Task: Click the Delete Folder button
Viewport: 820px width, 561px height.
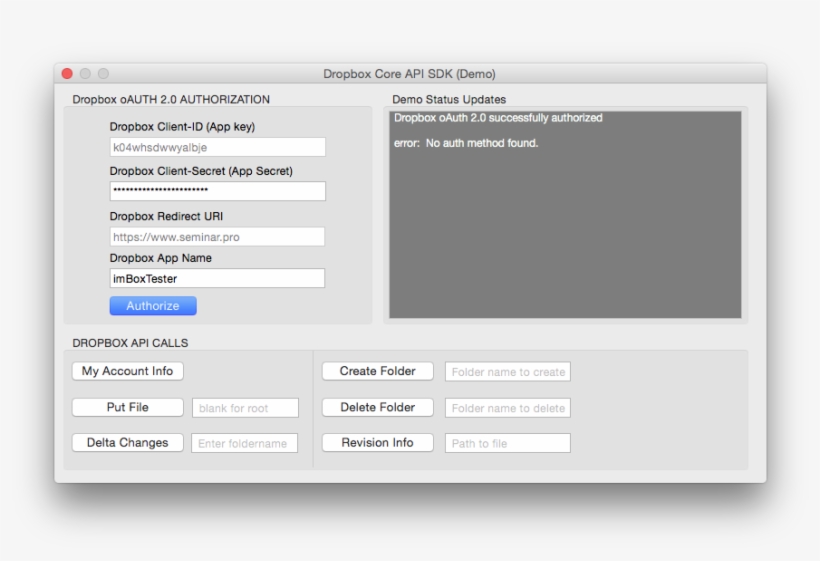Action: (378, 407)
